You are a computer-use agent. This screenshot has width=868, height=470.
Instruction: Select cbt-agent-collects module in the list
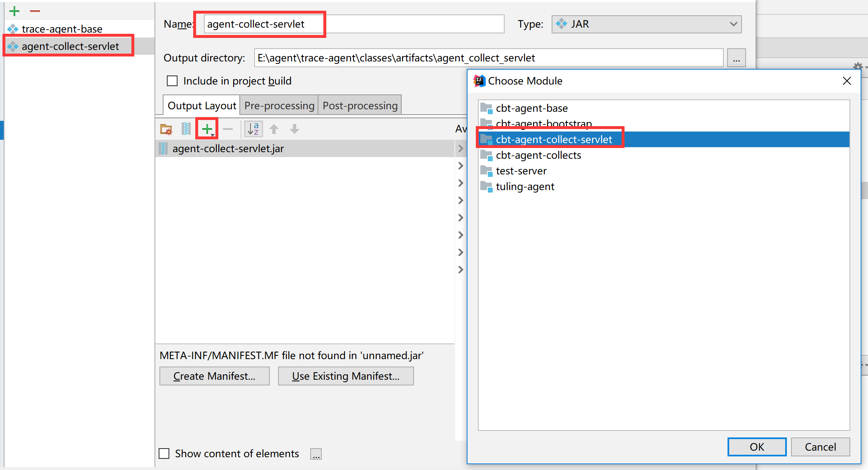tap(538, 155)
